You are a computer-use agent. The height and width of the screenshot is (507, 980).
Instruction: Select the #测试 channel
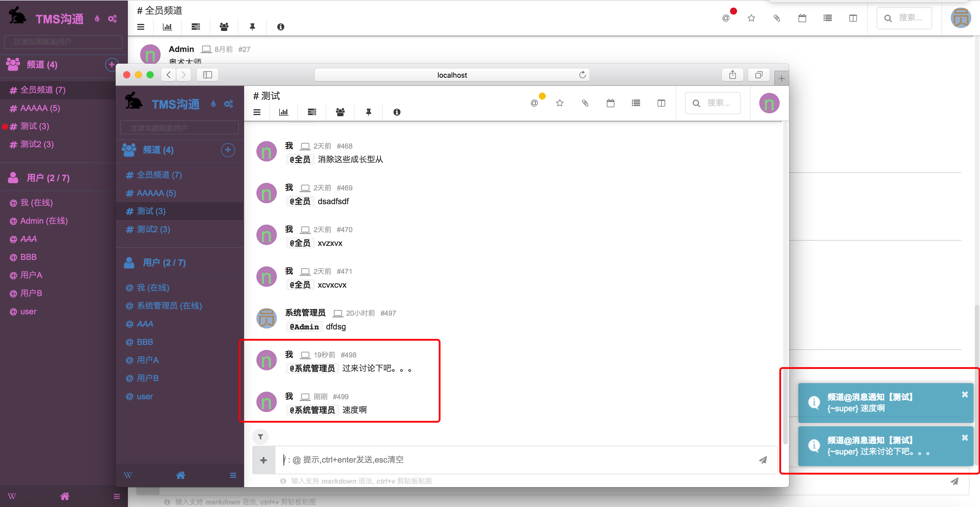click(x=36, y=126)
